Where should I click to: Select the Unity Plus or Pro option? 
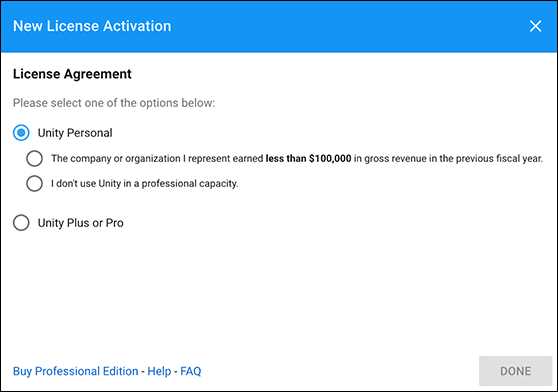point(21,223)
